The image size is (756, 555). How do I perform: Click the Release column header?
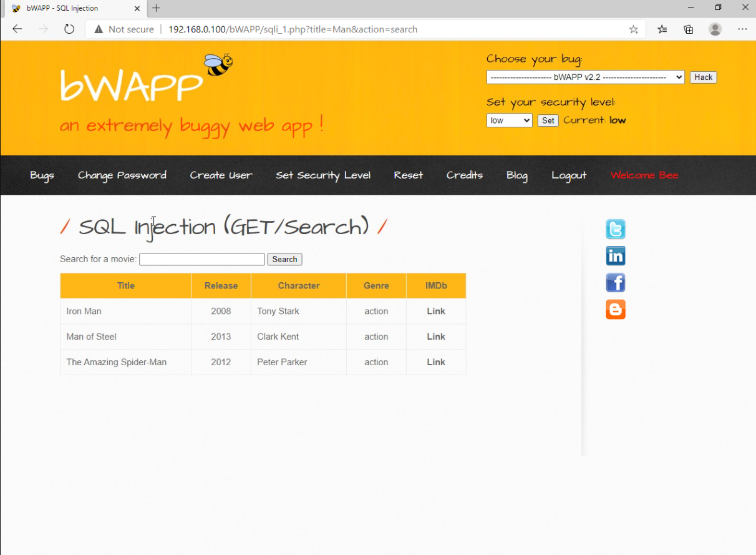(221, 285)
